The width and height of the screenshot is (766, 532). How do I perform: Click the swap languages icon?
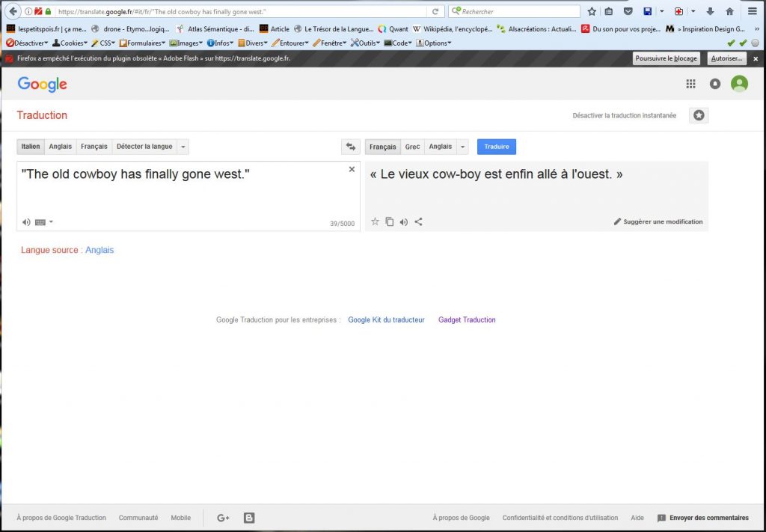[x=349, y=147]
